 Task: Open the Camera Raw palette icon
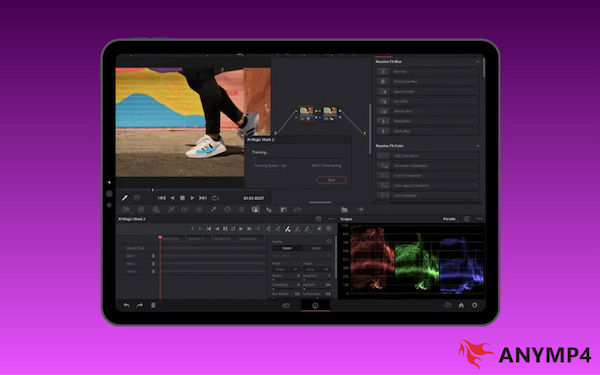pos(126,209)
